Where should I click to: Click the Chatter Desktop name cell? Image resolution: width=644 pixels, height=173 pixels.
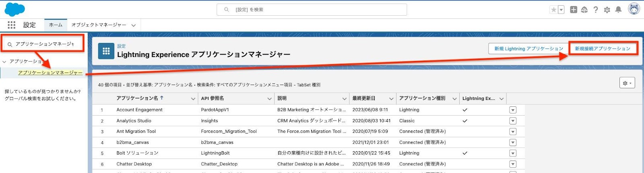[x=134, y=164]
